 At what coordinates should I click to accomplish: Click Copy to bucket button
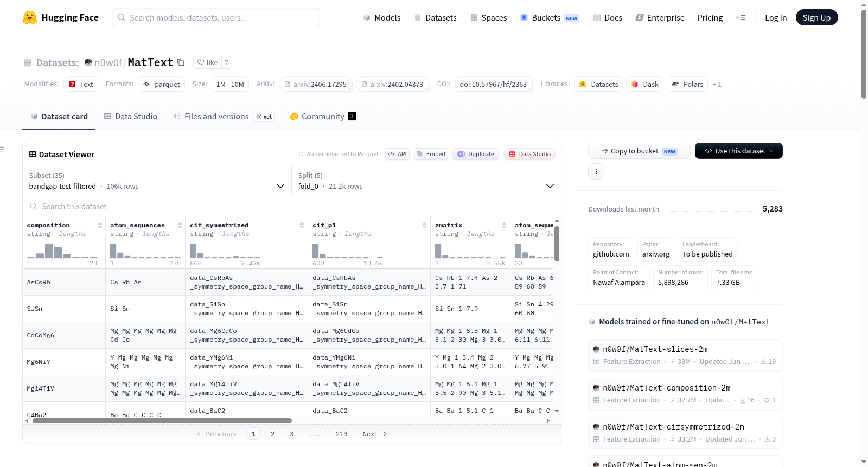tap(639, 151)
